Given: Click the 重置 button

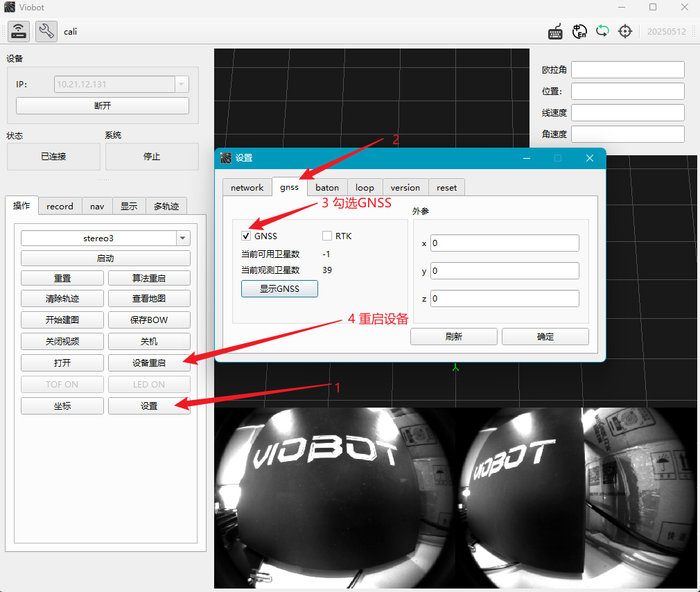Looking at the screenshot, I should click(62, 278).
